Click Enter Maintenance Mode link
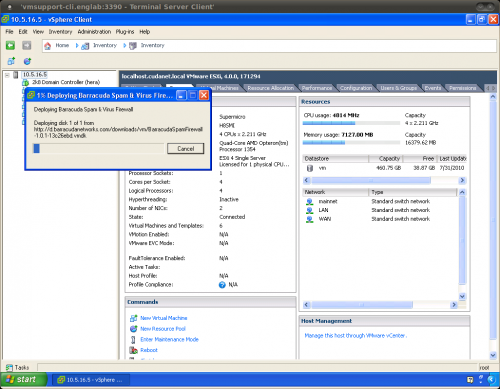The width and height of the screenshot is (500, 389). (169, 340)
